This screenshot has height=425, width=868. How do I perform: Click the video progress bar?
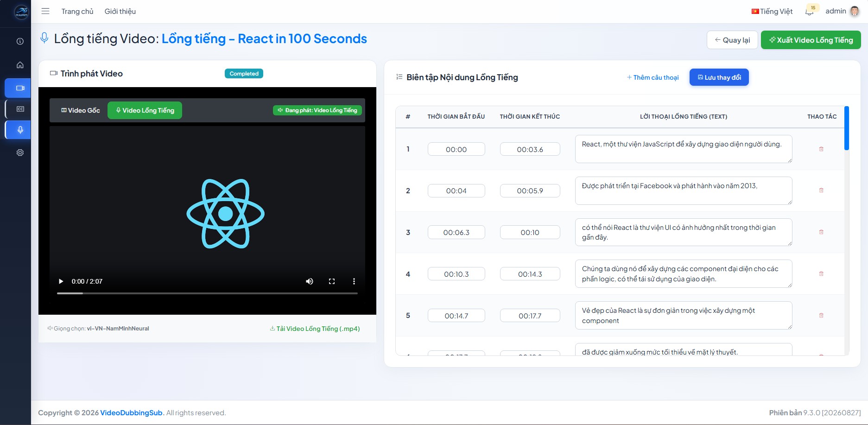207,293
